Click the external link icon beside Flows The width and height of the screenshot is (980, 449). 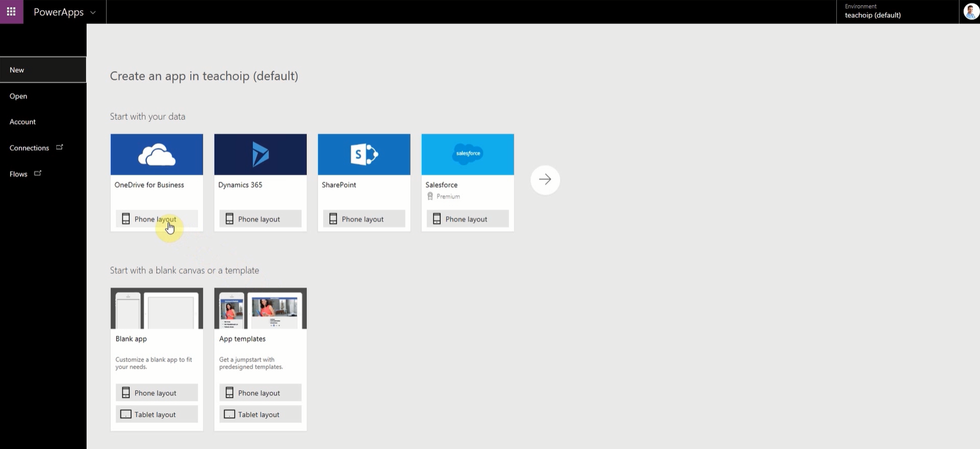point(38,174)
